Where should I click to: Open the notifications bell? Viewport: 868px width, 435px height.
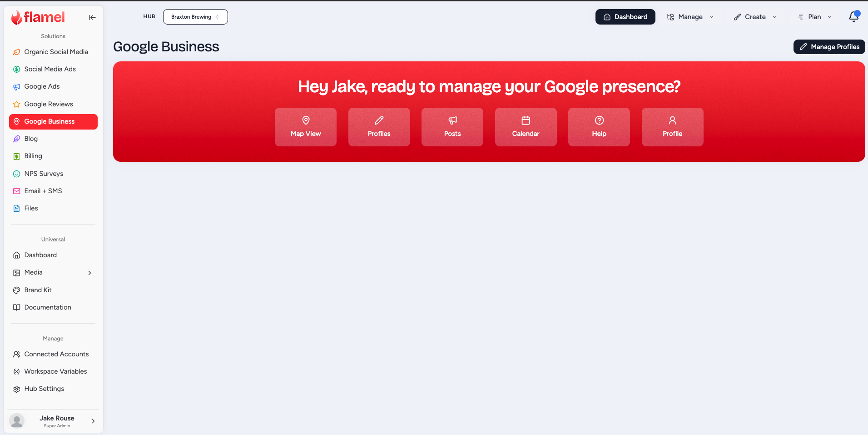[x=854, y=17]
